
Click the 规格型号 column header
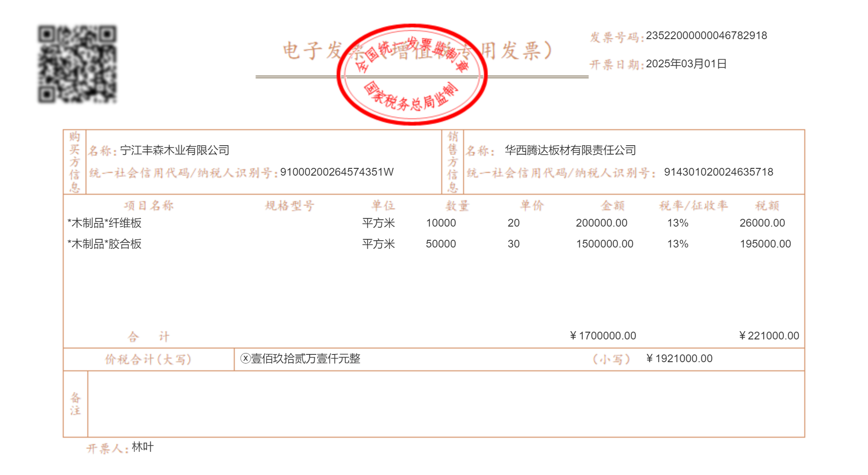click(290, 206)
